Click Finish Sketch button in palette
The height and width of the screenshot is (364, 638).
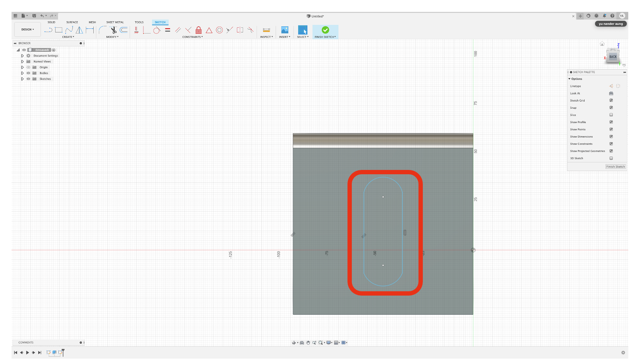[x=616, y=167]
